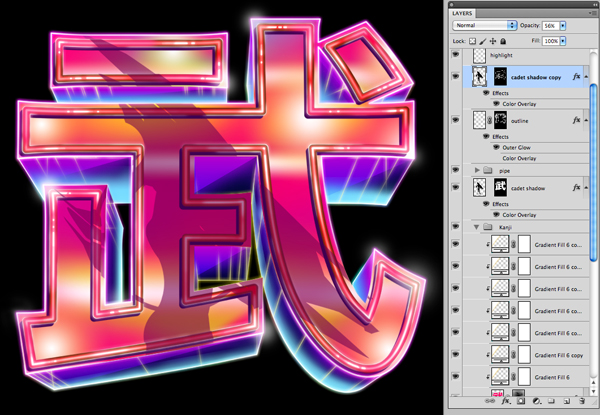Click the mask link chain icon on Gradient Fill 6 copy
Image resolution: width=600 pixels, height=415 pixels.
coord(514,355)
